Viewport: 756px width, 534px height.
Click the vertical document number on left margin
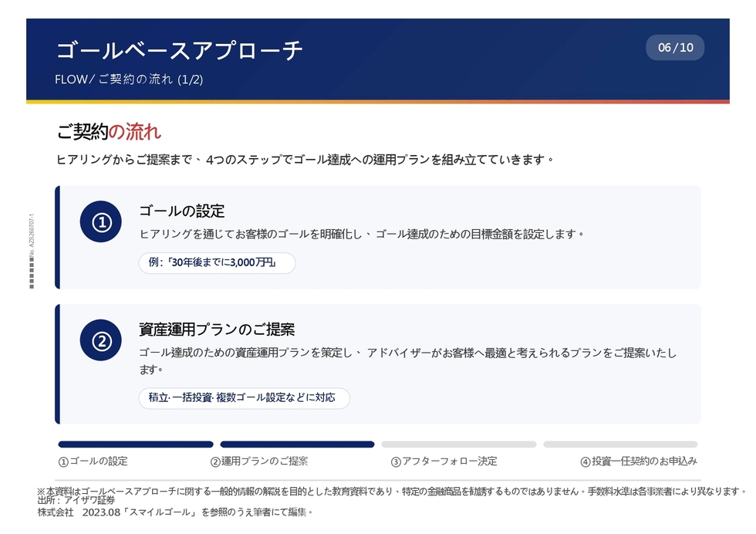(32, 251)
